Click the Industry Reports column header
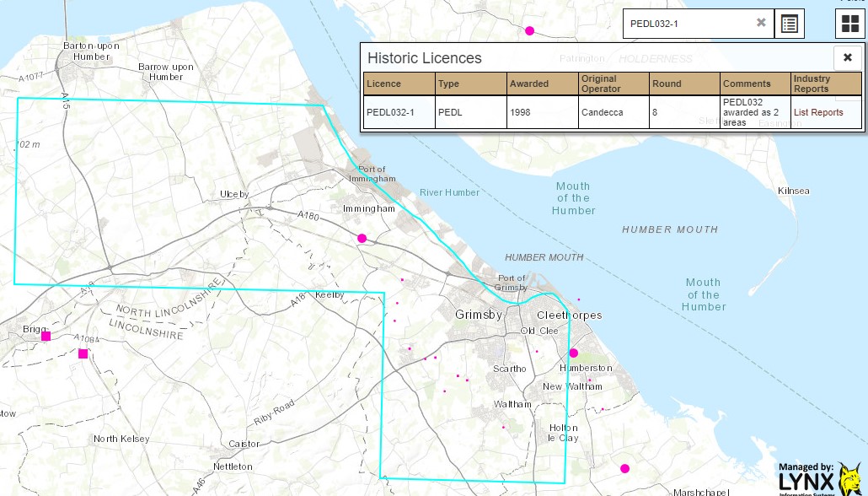The height and width of the screenshot is (496, 868). [x=825, y=84]
